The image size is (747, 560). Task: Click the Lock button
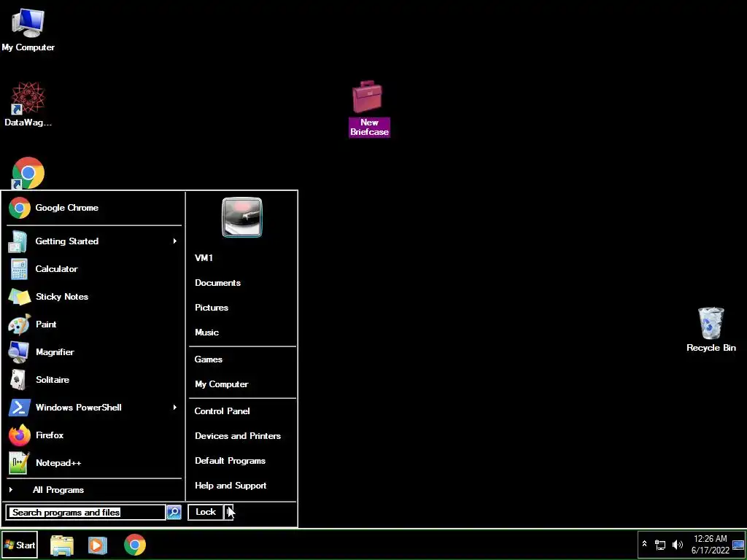coord(206,512)
